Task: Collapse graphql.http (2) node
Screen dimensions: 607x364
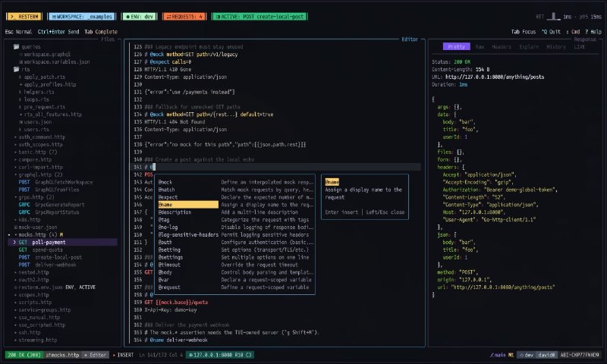Action: (15, 174)
